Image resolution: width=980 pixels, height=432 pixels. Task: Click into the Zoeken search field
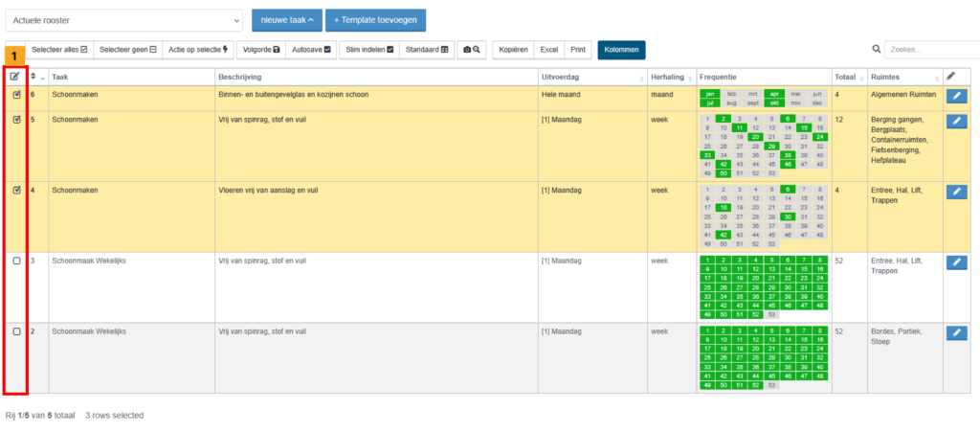(928, 49)
